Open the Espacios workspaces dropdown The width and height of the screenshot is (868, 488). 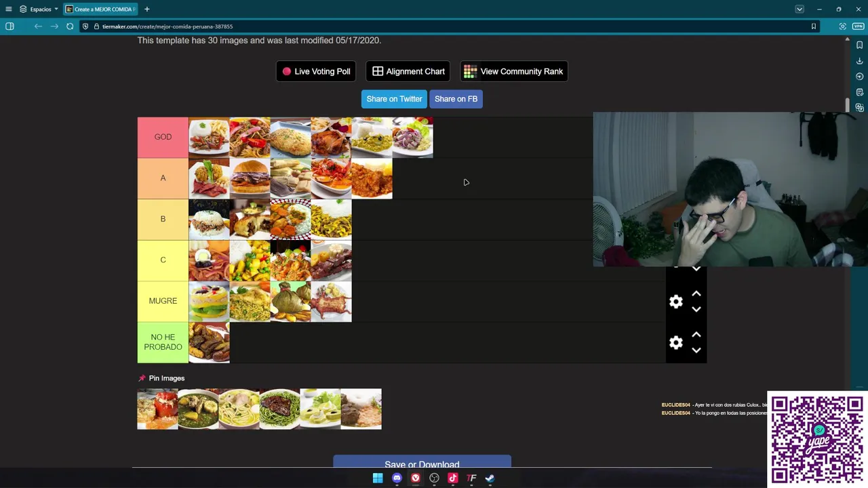click(39, 9)
